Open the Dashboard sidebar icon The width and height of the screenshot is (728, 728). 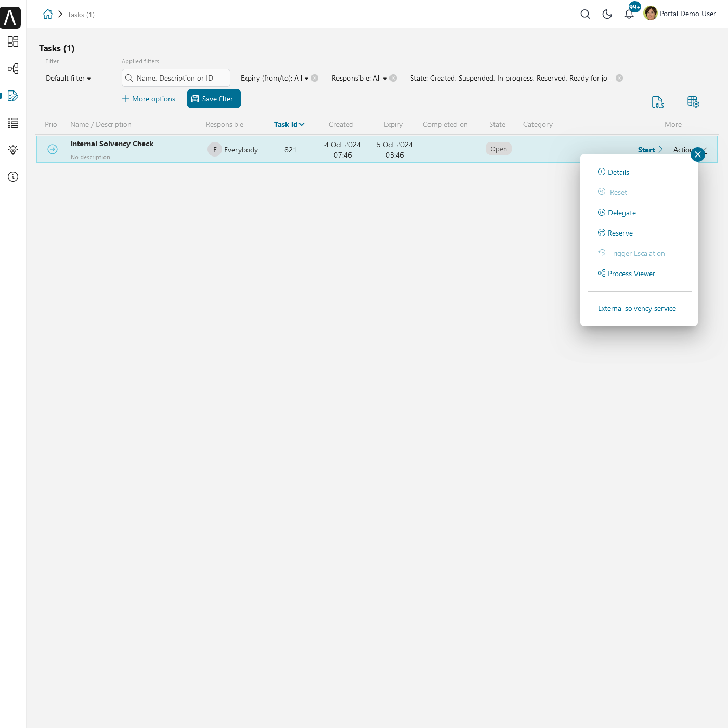click(13, 42)
